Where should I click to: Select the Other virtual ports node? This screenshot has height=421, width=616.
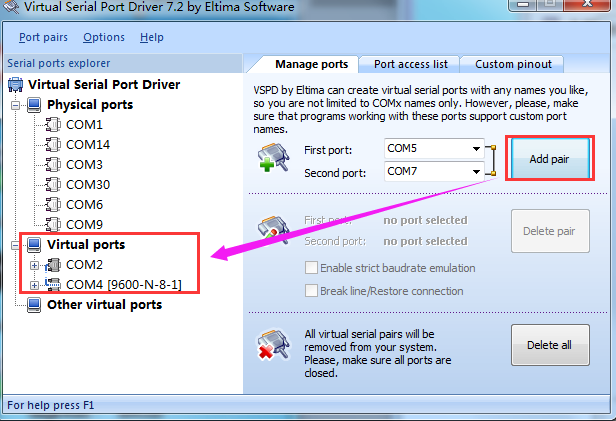tap(104, 305)
